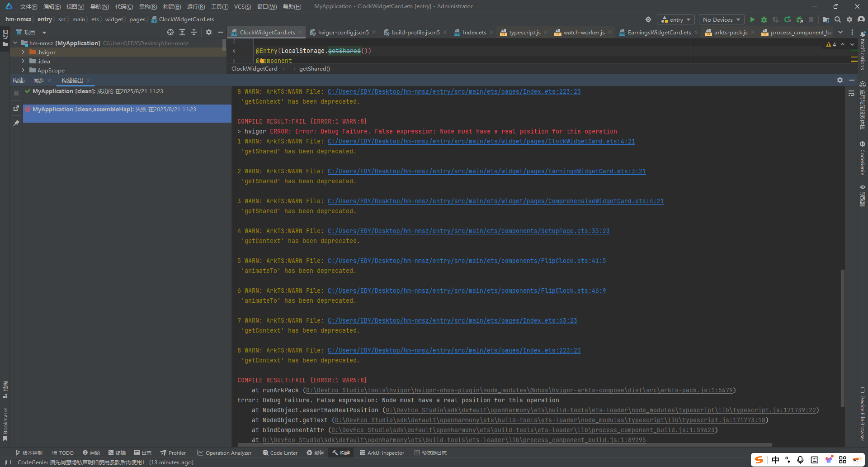Click the device config target icon
Viewport: 868px width, 467px height.
coord(648,19)
